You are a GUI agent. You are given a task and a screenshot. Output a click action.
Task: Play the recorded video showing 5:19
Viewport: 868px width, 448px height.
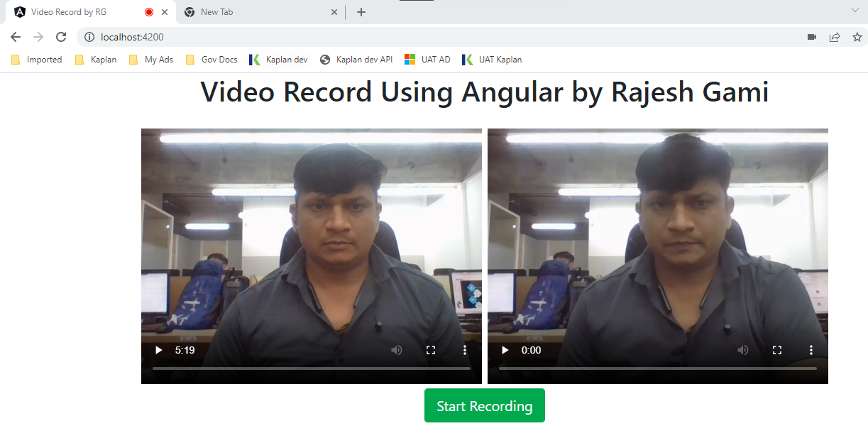158,350
